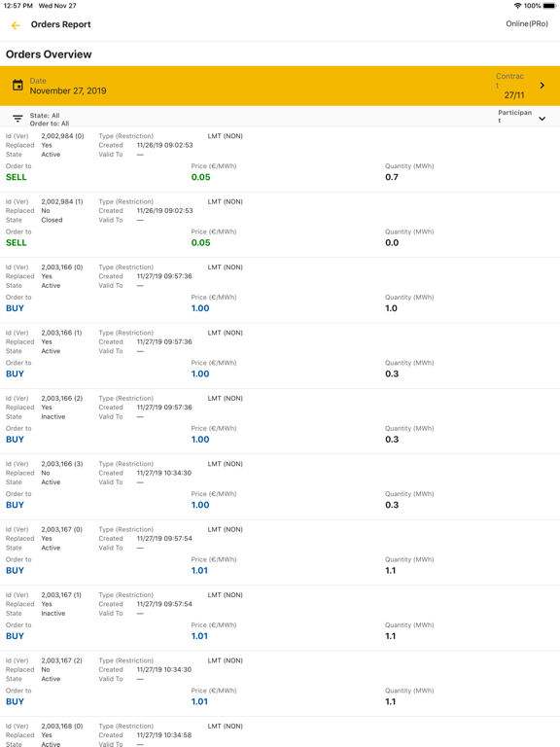Select order Id 2,003,166 (1)
560x747 pixels.
(x=61, y=333)
